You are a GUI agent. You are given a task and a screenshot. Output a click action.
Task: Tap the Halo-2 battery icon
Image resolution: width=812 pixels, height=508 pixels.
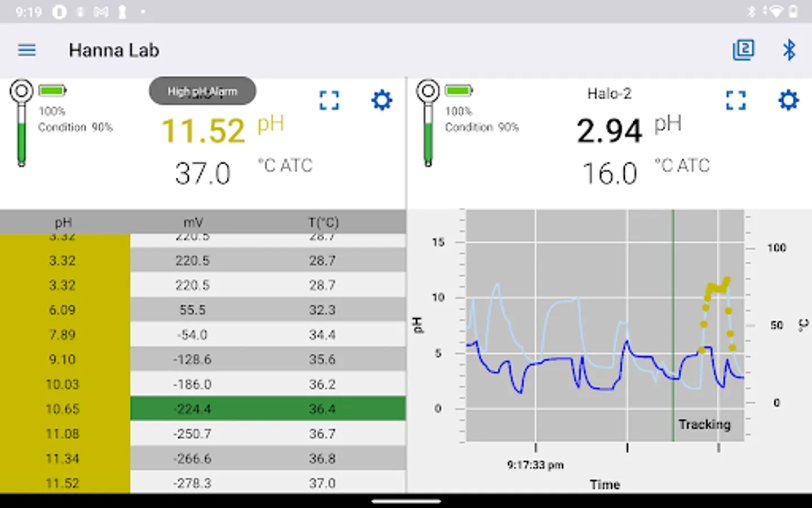458,90
